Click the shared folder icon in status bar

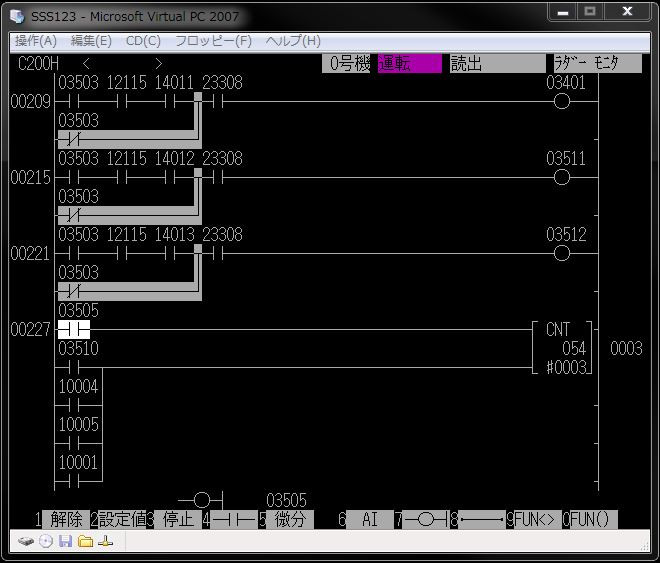(85, 541)
